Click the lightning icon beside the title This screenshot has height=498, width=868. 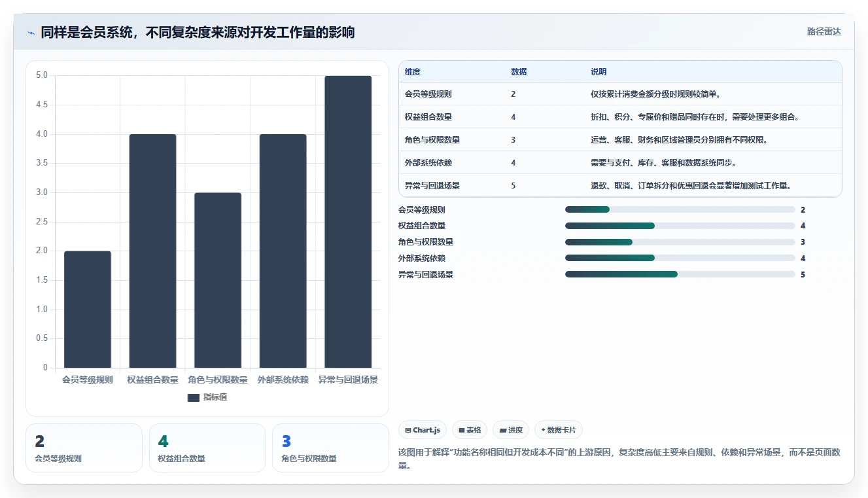(x=31, y=33)
